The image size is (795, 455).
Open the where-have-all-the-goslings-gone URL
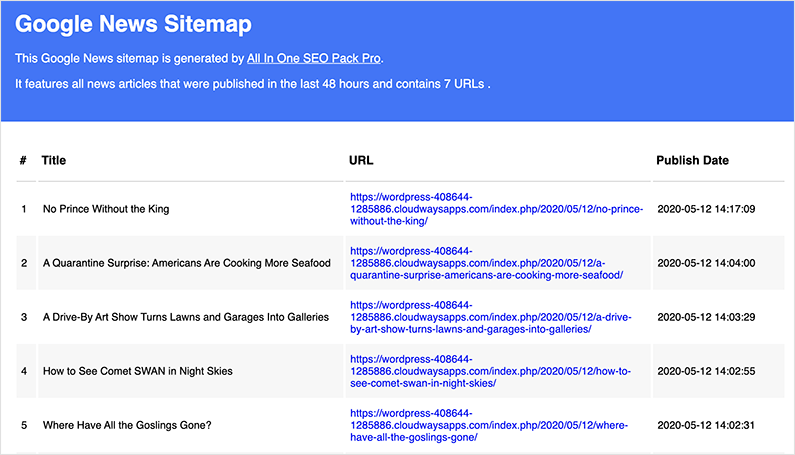(x=489, y=425)
